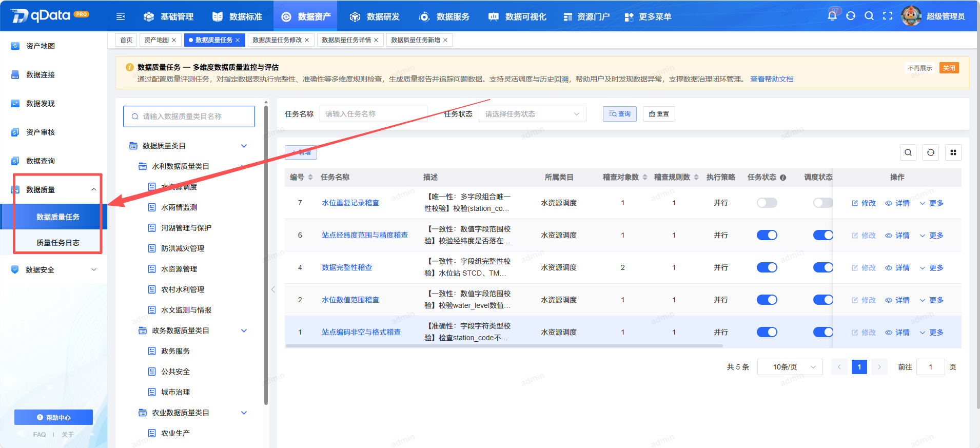Click the 重置 reset button

[x=659, y=114]
